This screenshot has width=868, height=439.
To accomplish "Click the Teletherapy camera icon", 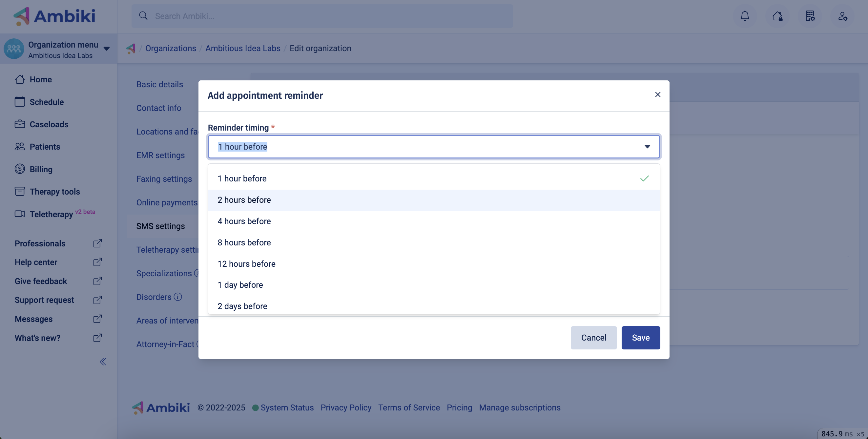I will (20, 214).
